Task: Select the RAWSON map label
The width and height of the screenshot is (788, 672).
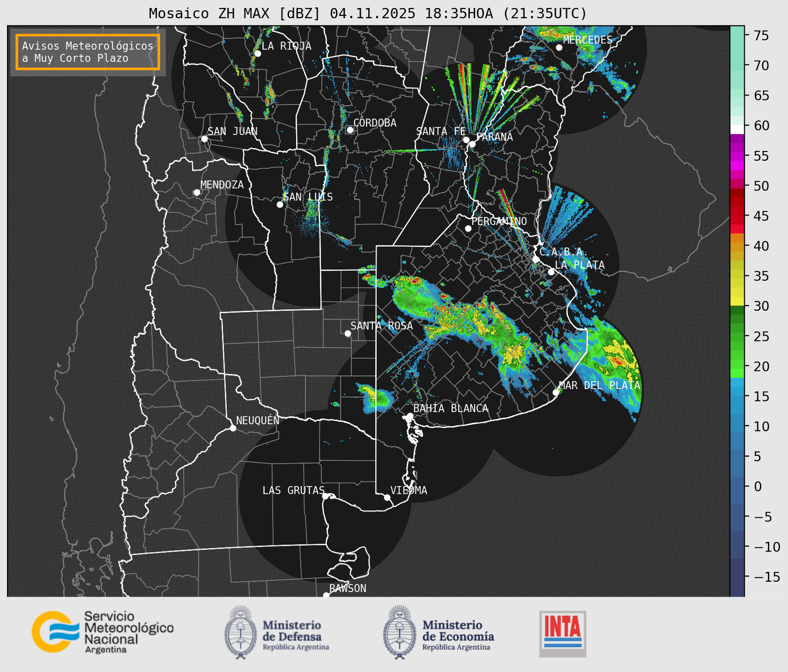Action: 348,588
